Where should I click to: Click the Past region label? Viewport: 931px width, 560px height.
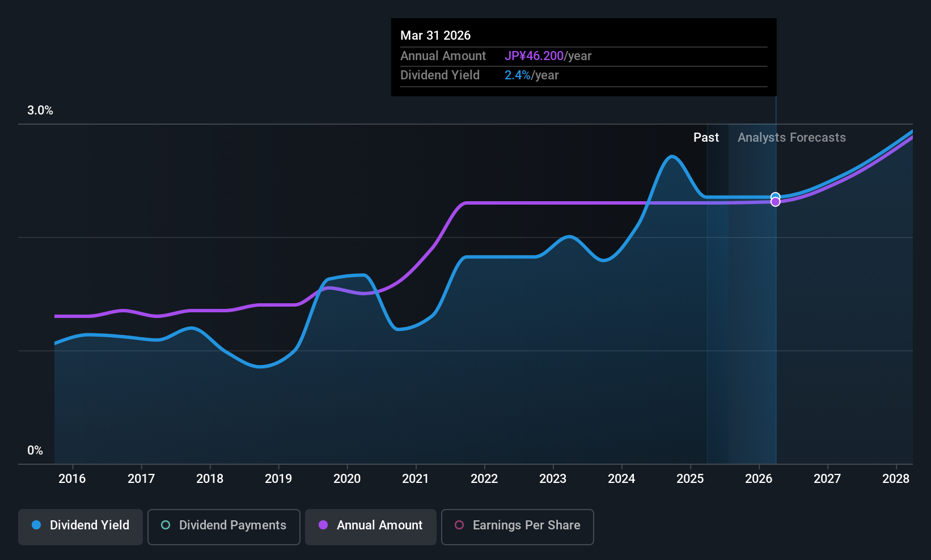(706, 138)
